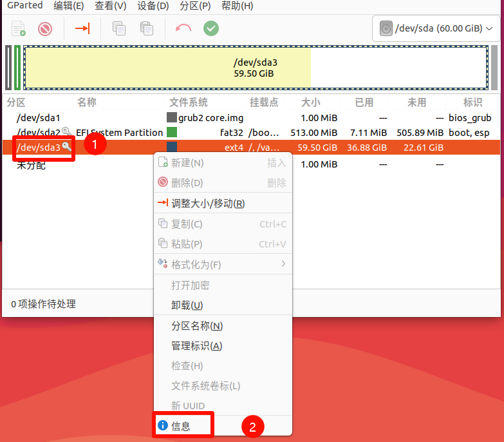
Task: Open the 查看(V) menu
Action: pos(111,5)
